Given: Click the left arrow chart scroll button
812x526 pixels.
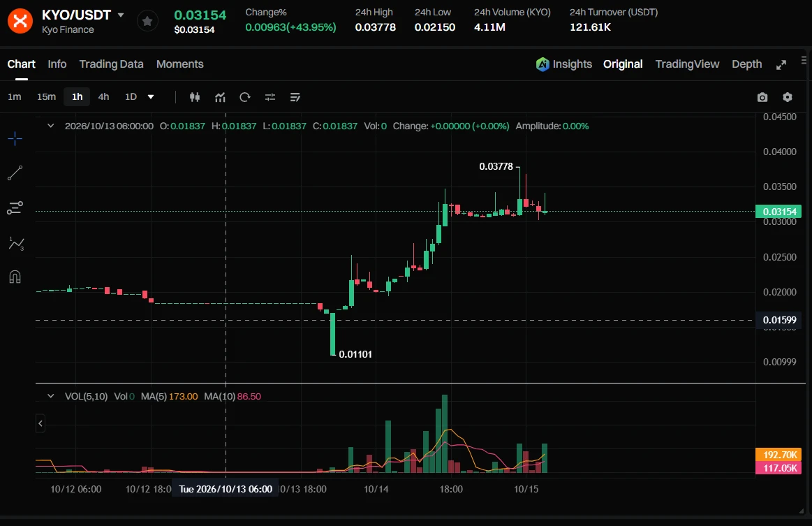Looking at the screenshot, I should (40, 423).
